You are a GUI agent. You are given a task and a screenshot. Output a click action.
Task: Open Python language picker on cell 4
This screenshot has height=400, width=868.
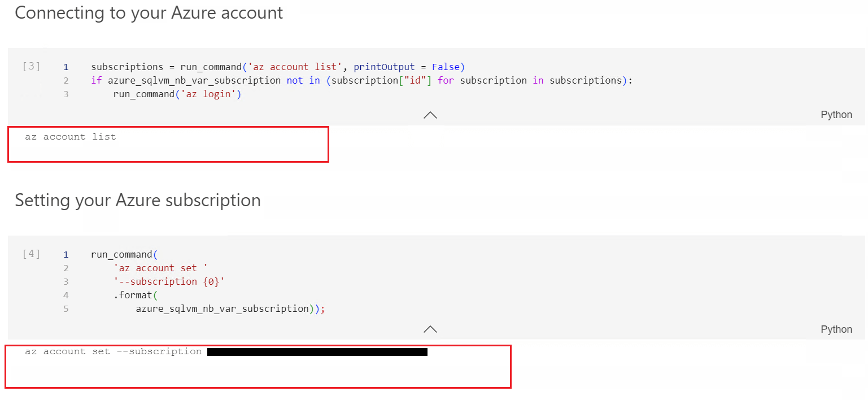pos(836,329)
